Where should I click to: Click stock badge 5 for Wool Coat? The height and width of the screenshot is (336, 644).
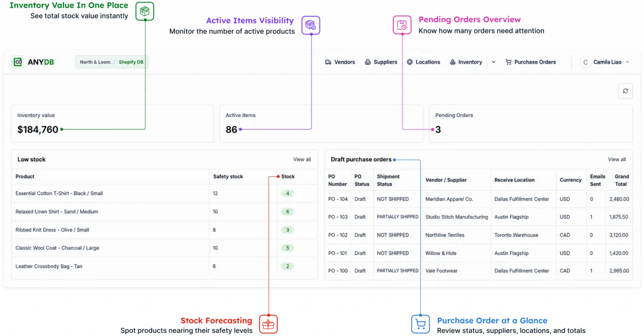pos(287,248)
